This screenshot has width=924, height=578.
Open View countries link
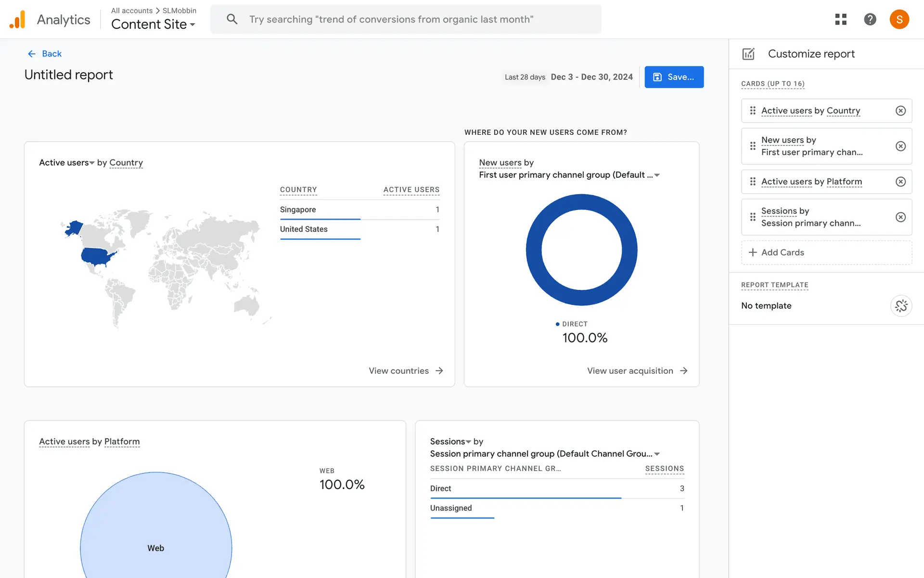point(406,371)
